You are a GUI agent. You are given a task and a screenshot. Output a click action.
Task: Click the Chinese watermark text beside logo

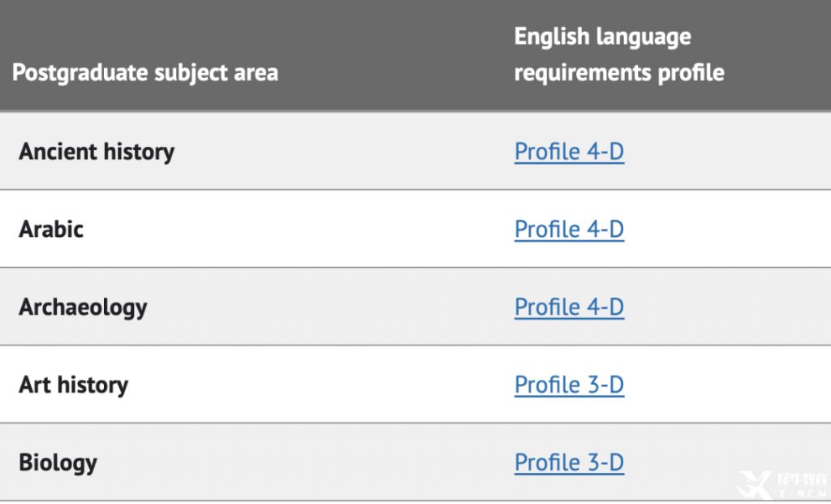coord(802,480)
